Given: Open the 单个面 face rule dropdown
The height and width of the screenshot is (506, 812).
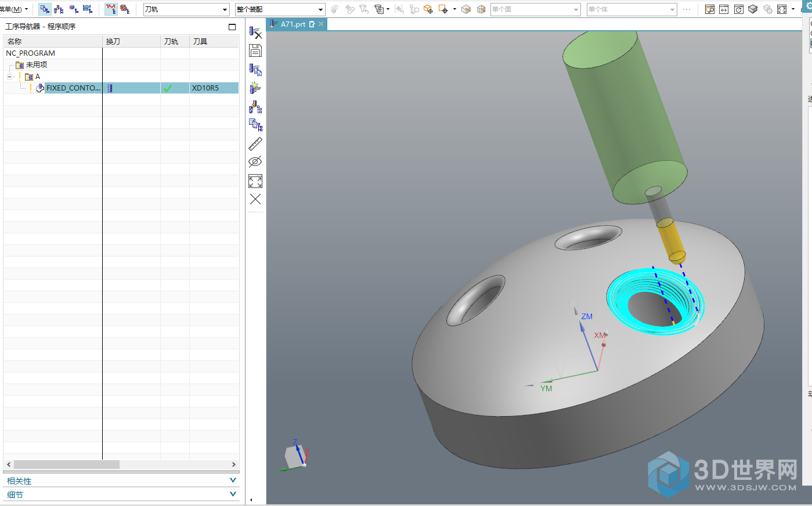Looking at the screenshot, I should click(x=535, y=9).
